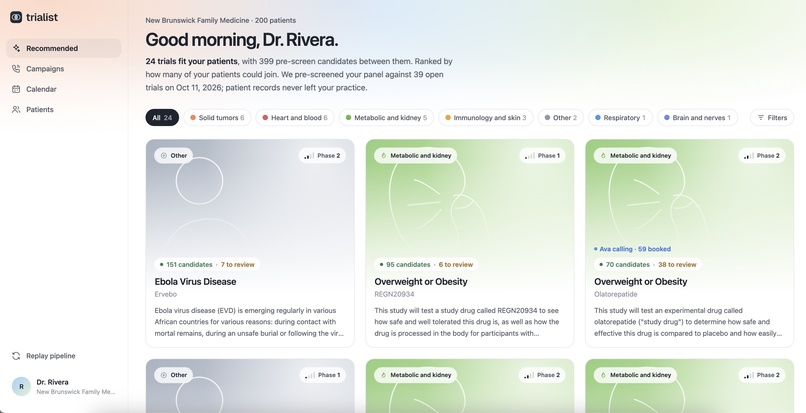Click the Ervebo drug name
The width and height of the screenshot is (806, 413).
(166, 294)
